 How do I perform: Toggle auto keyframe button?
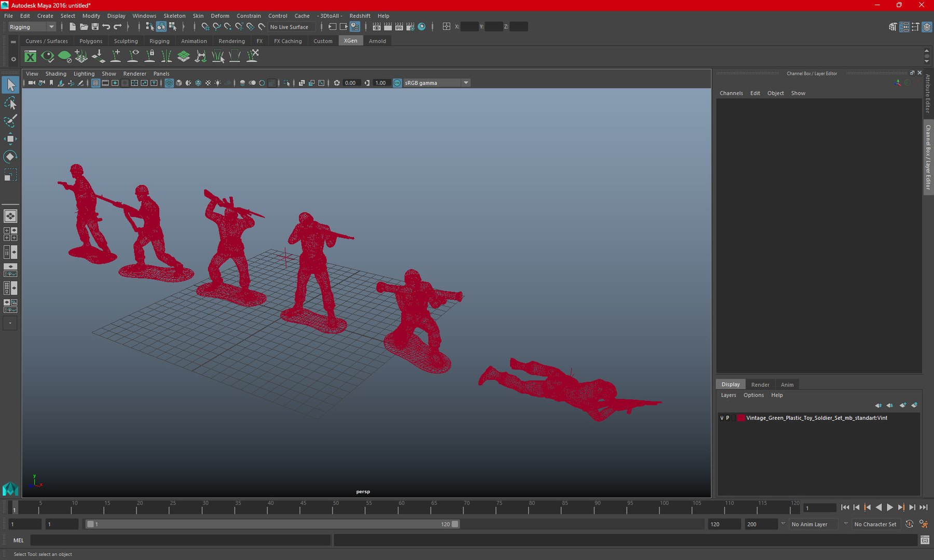909,524
